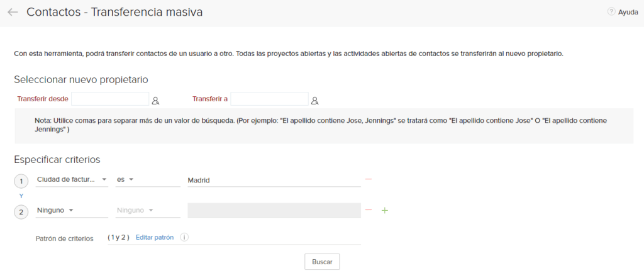This screenshot has height=280, width=644.
Task: Remove criterion 2 with red minus icon
Action: pos(369,210)
